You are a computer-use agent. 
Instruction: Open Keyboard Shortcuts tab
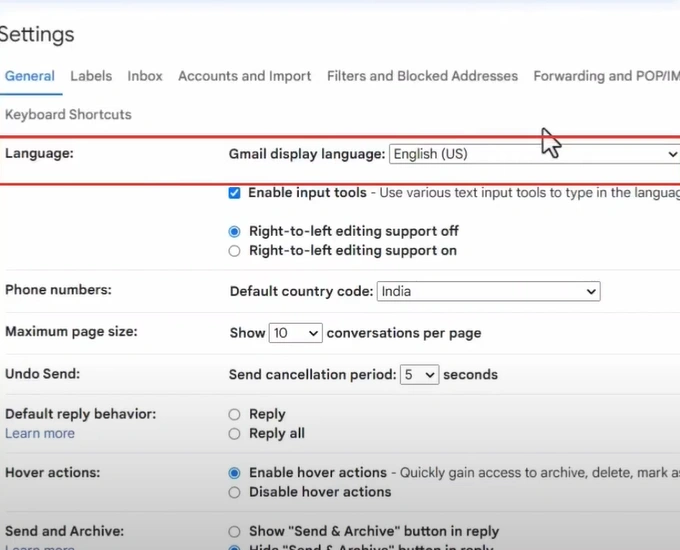(x=68, y=115)
